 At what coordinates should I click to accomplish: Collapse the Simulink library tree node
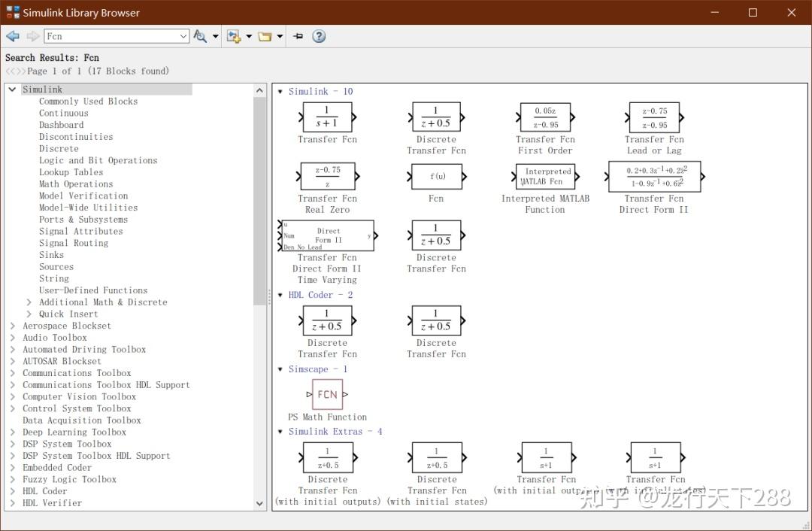[x=13, y=90]
